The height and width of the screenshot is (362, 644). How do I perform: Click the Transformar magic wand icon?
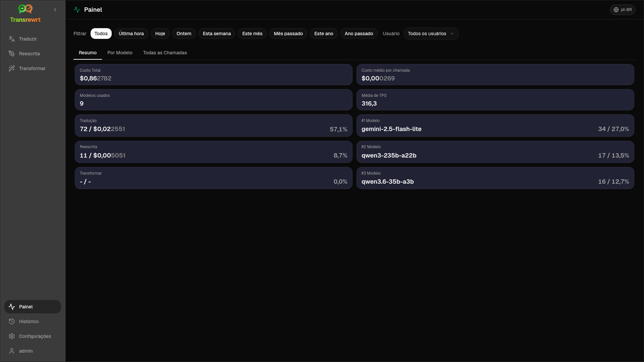tap(12, 68)
